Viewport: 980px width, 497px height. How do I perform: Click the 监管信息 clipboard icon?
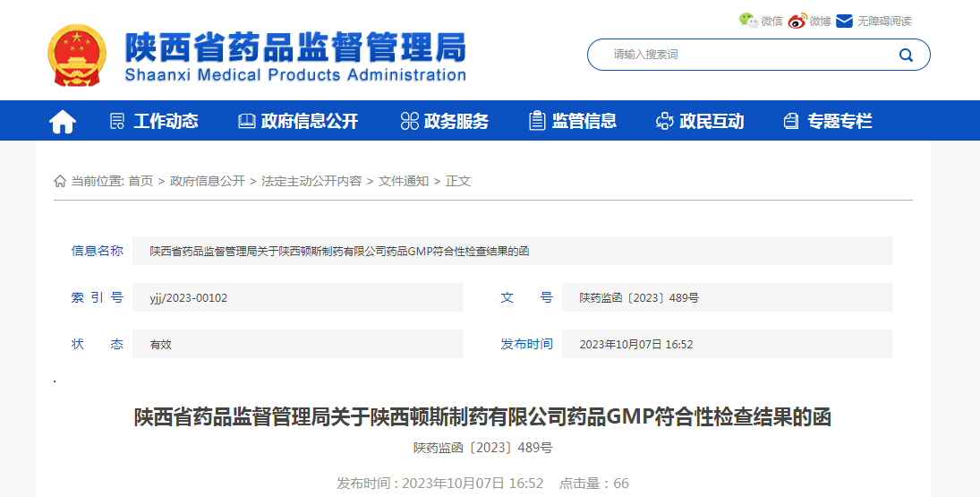point(537,121)
